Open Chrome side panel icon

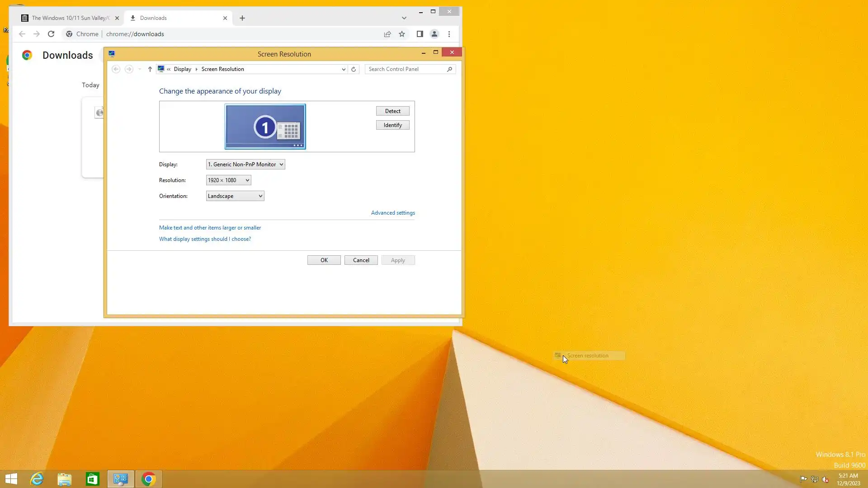[x=420, y=34]
